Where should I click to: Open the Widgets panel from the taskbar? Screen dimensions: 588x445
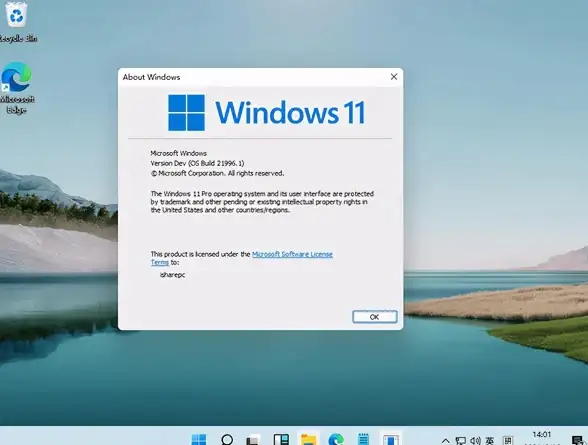[281, 439]
